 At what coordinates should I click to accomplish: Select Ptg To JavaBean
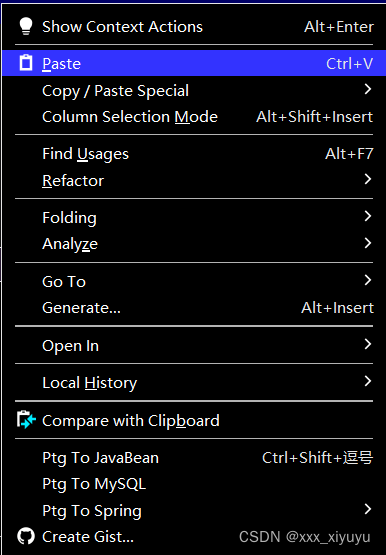194,458
